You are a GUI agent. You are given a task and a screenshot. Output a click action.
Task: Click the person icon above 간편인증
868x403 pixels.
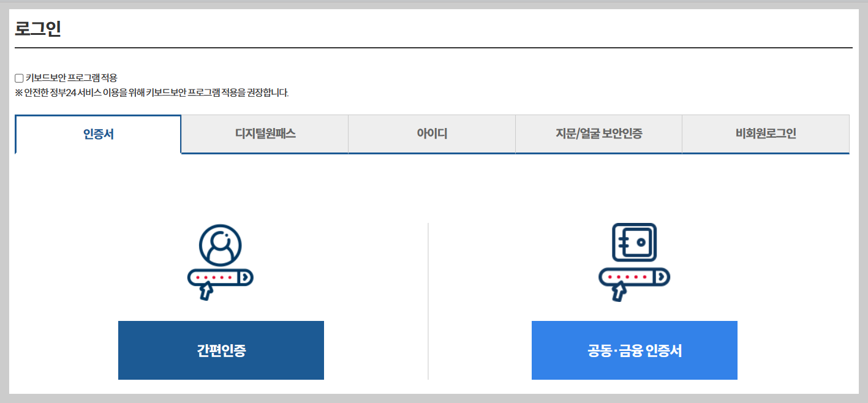(221, 262)
